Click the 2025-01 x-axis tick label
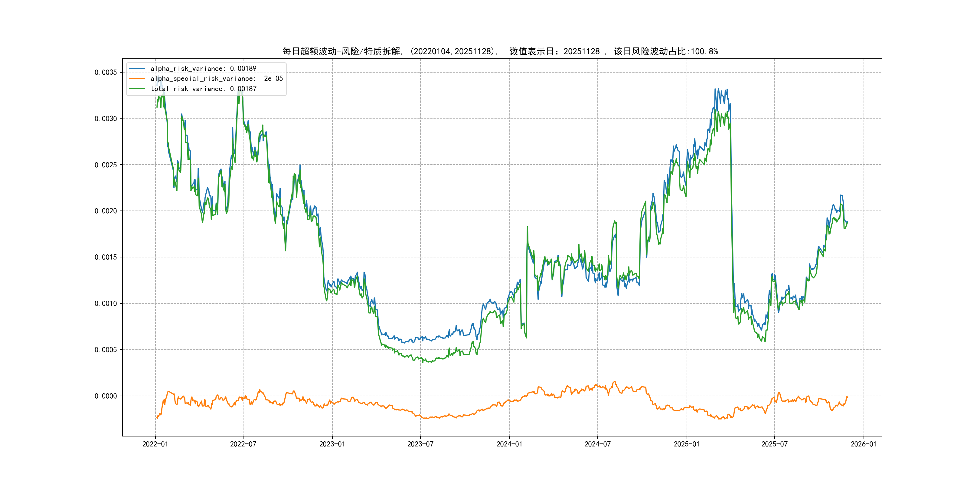Screen dimensions: 980x490 click(x=687, y=444)
